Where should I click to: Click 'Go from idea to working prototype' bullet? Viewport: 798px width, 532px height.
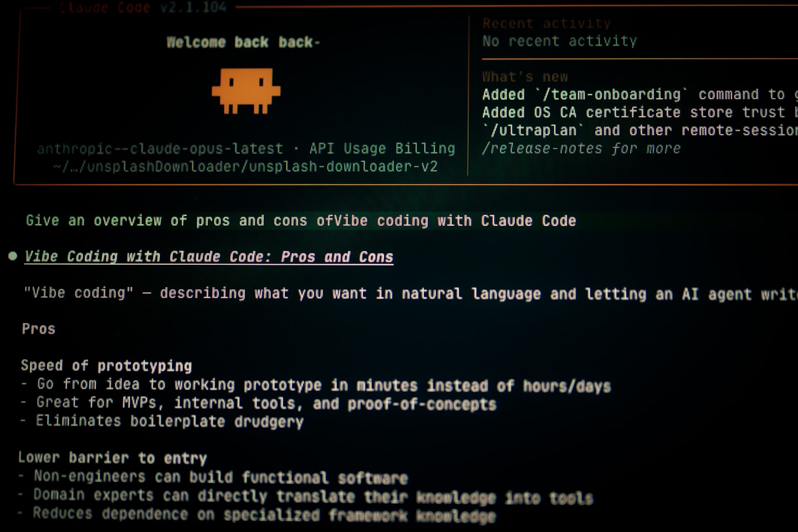coord(316,385)
